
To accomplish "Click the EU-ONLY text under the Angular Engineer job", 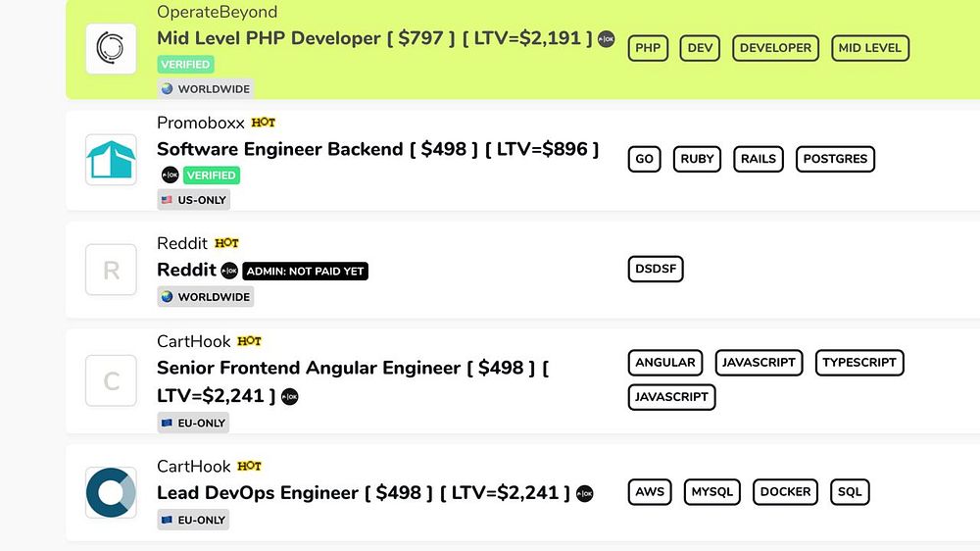I will point(201,424).
